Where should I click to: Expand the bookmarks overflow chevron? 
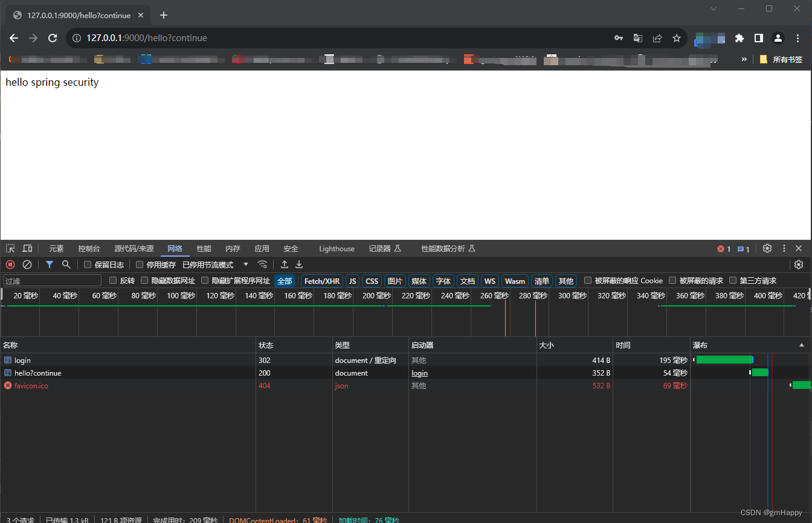(744, 59)
